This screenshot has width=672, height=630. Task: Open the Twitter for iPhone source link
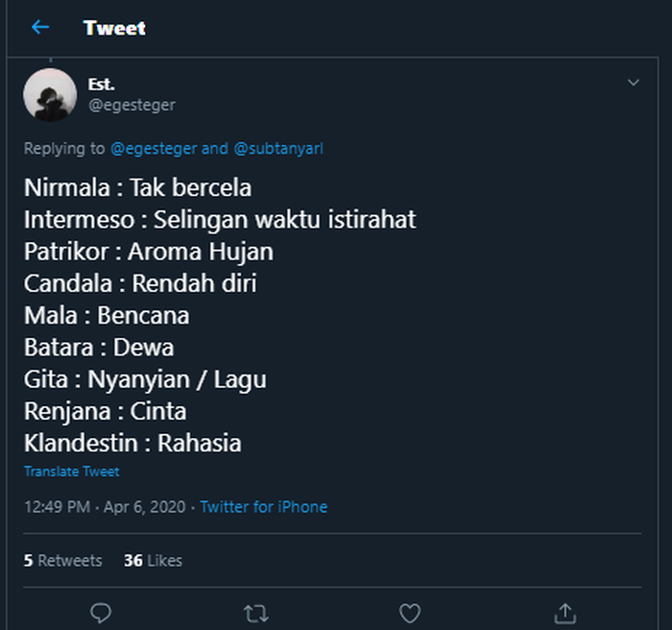pos(264,506)
